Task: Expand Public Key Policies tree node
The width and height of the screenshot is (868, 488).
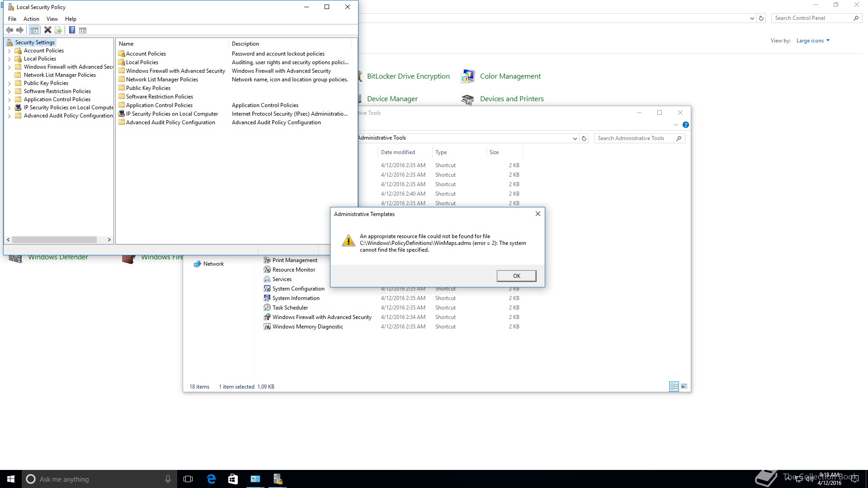Action: [9, 84]
